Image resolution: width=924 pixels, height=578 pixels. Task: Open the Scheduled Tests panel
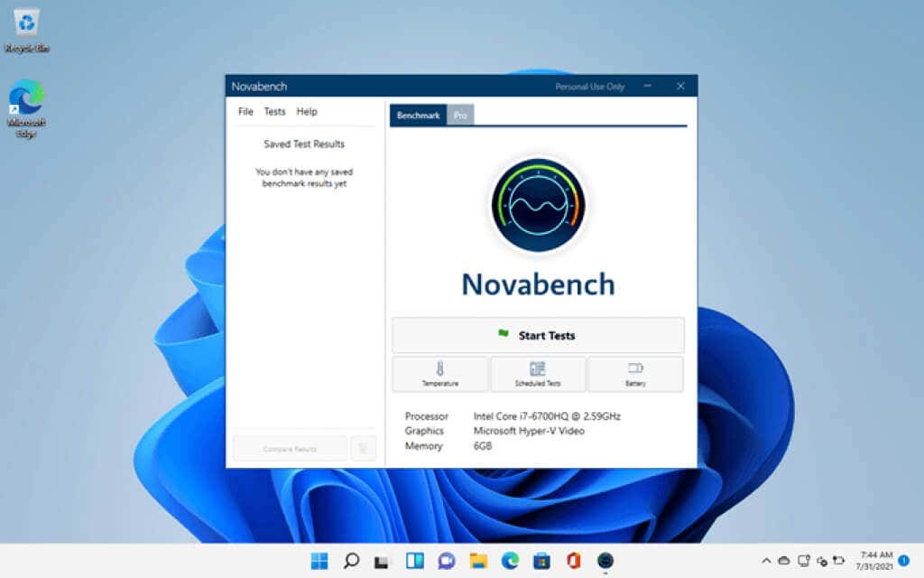538,374
